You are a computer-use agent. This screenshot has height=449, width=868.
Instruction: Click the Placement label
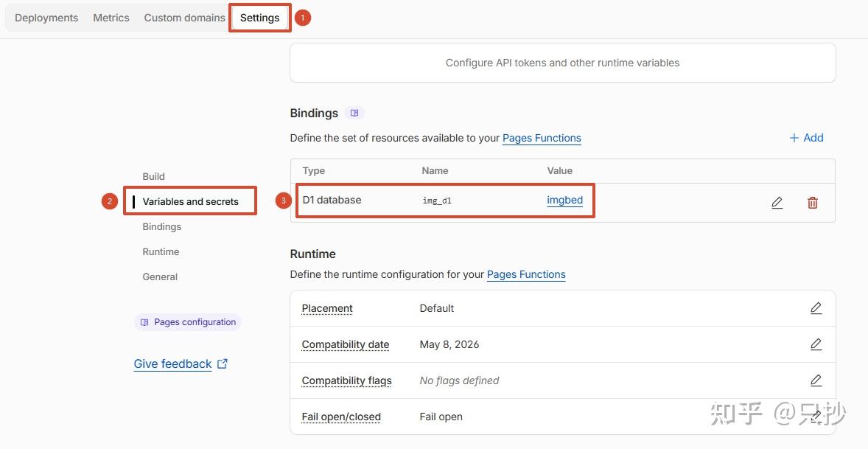point(327,308)
